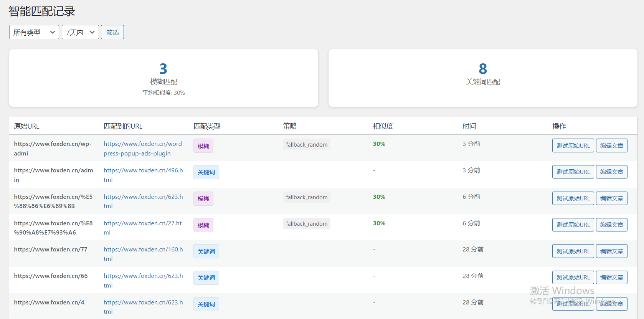Open matched link 623.html in the /4 row

pyautogui.click(x=143, y=307)
